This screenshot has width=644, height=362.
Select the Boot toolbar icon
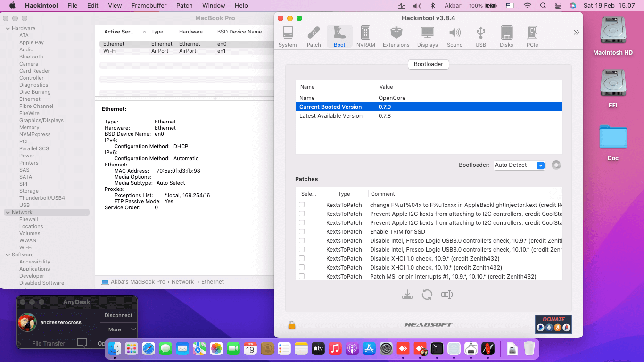coord(339,37)
